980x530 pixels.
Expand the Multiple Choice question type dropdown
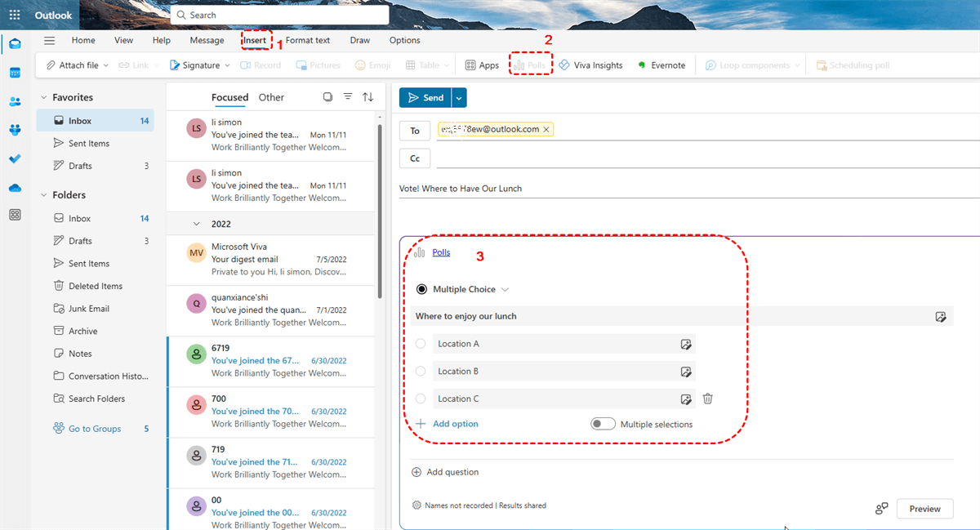[505, 290]
